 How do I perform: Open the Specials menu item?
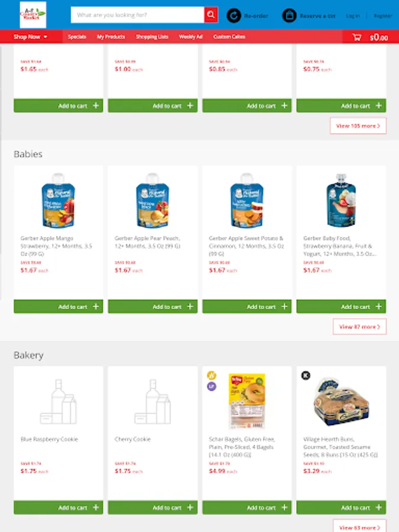(x=77, y=37)
